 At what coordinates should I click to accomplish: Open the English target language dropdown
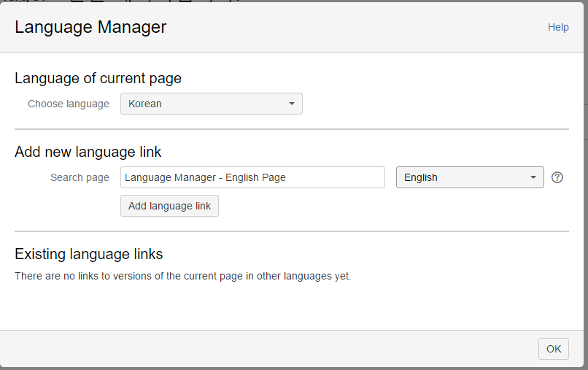[x=469, y=177]
